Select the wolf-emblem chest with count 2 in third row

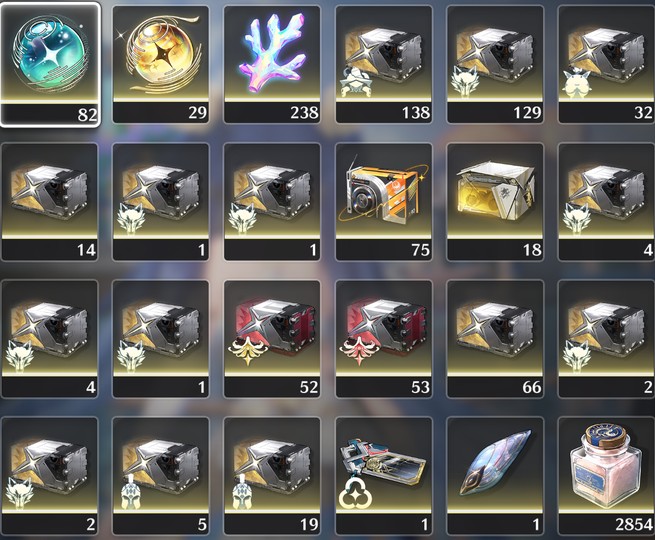[x=606, y=339]
